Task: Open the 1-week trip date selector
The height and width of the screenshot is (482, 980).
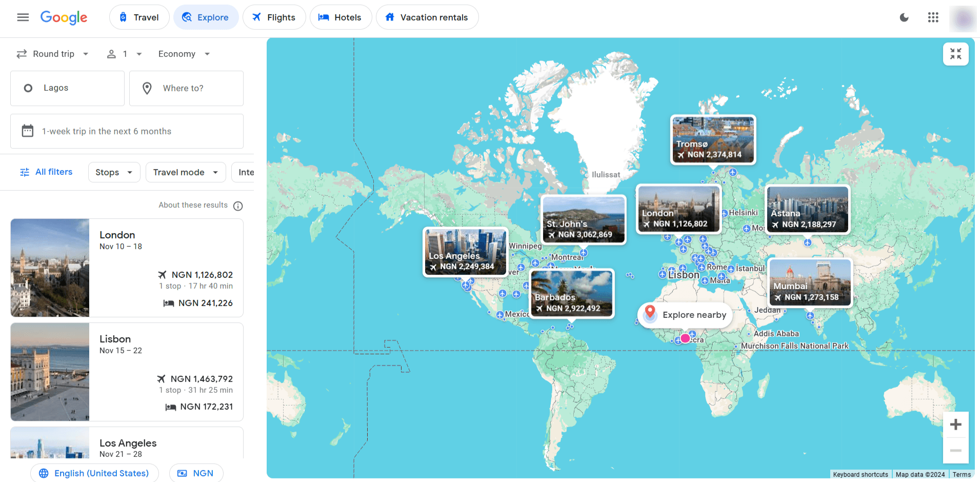Action: tap(127, 131)
